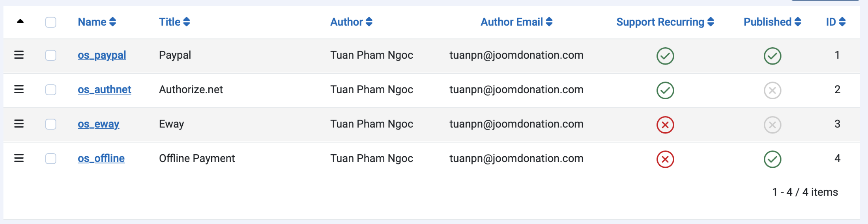
Task: Click drag handle icon for os_paypal row
Action: 19,55
